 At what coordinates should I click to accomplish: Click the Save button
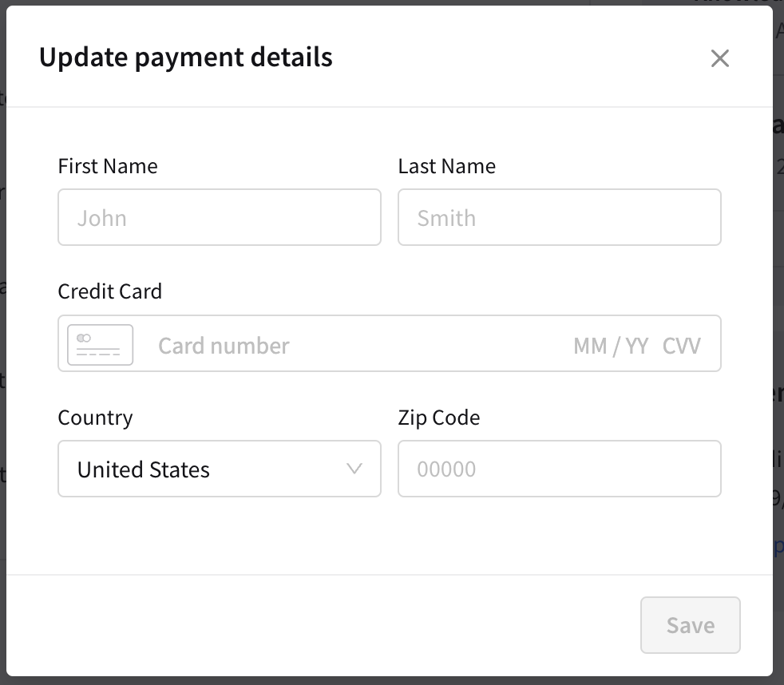(x=690, y=625)
